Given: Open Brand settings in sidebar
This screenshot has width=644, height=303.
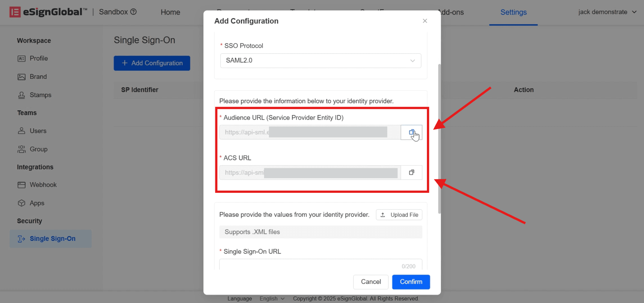Looking at the screenshot, I should 38,77.
